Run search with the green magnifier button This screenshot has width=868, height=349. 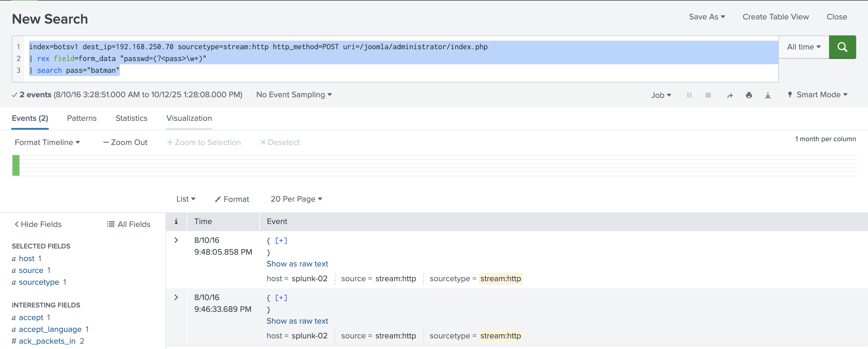[842, 47]
